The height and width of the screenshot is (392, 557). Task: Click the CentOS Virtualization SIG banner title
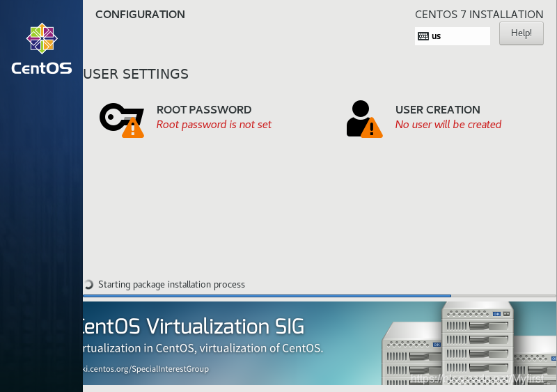pyautogui.click(x=194, y=327)
